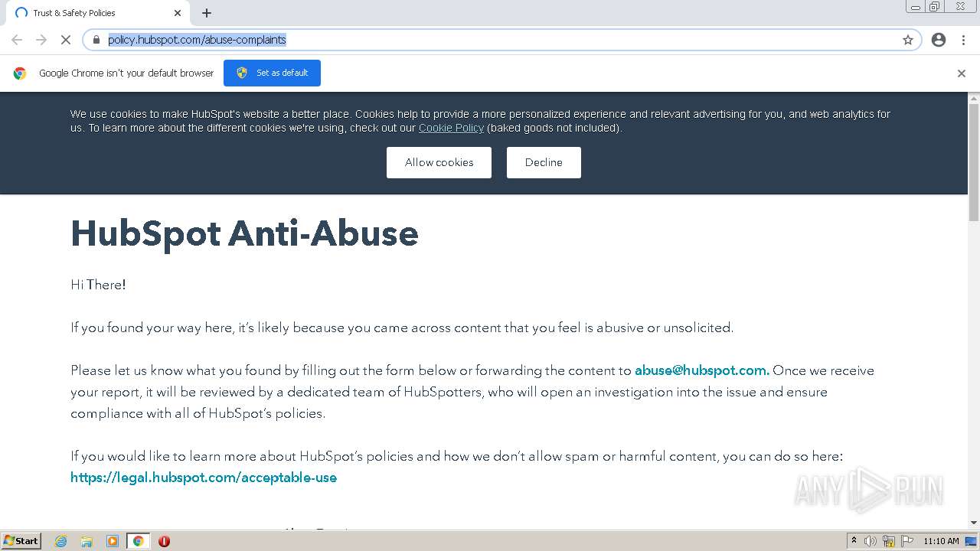The height and width of the screenshot is (551, 980).
Task: Click the browser forward arrow
Action: click(x=41, y=40)
